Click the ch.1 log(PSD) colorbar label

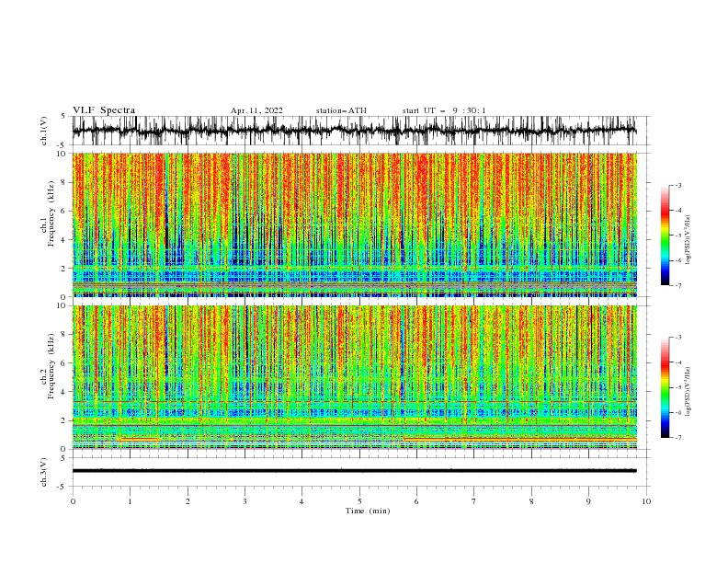688,240
